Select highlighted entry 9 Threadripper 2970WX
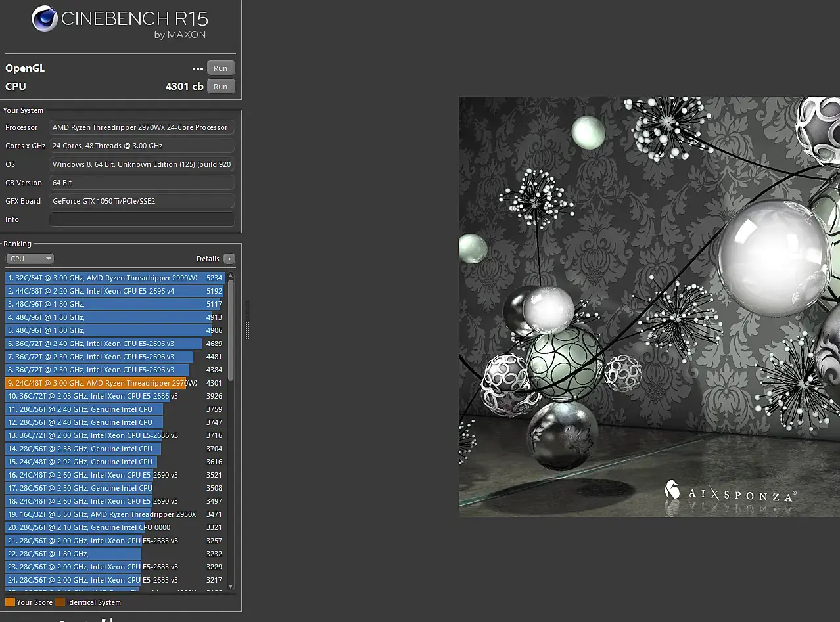This screenshot has height=622, width=840. coord(116,383)
